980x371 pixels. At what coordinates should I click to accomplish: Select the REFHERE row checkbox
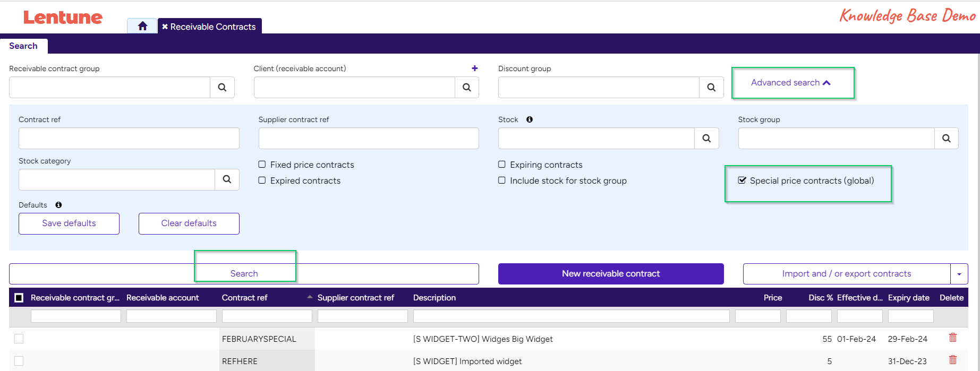click(19, 361)
